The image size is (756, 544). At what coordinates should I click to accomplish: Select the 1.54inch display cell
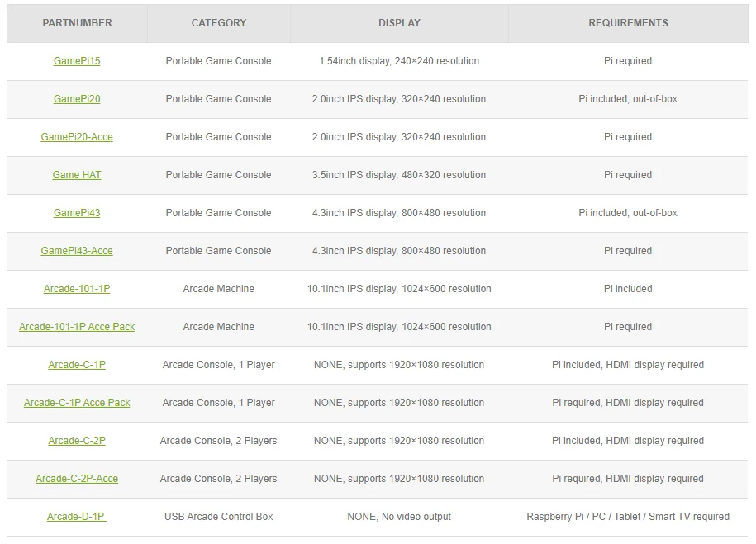[x=399, y=61]
